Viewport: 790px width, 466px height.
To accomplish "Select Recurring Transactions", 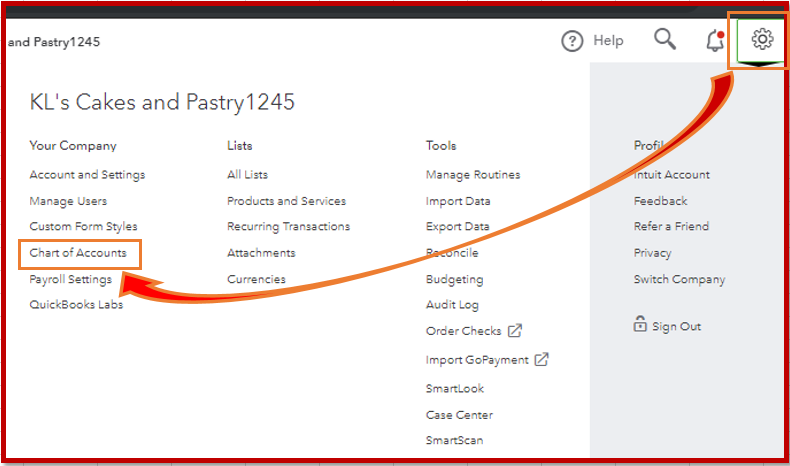I will pyautogui.click(x=288, y=227).
